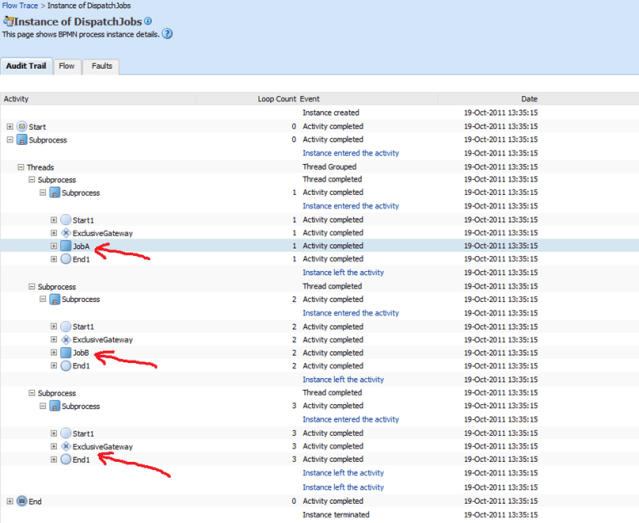Collapse the top-level Subprocess node

[10, 140]
